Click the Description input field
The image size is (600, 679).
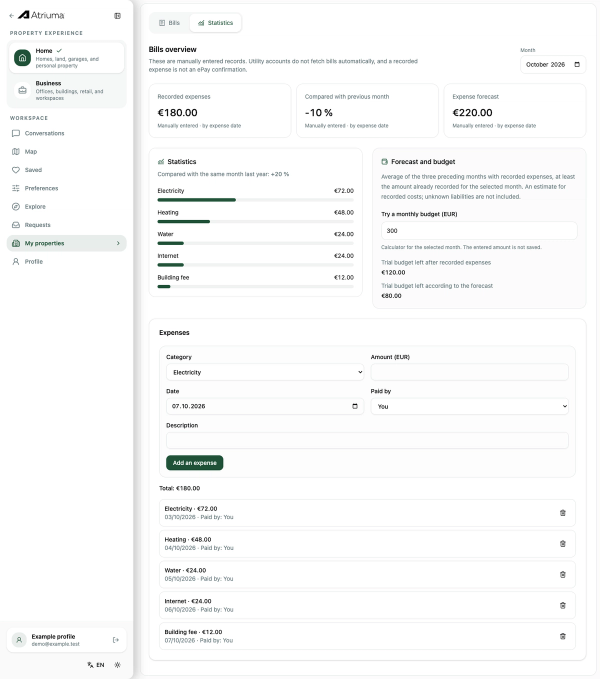(x=367, y=440)
